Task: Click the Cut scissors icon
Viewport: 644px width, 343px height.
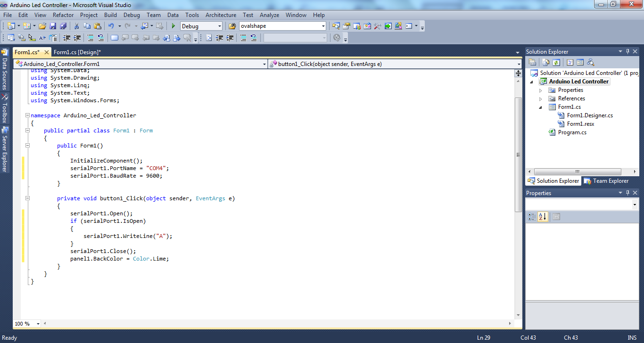Action: pos(76,26)
